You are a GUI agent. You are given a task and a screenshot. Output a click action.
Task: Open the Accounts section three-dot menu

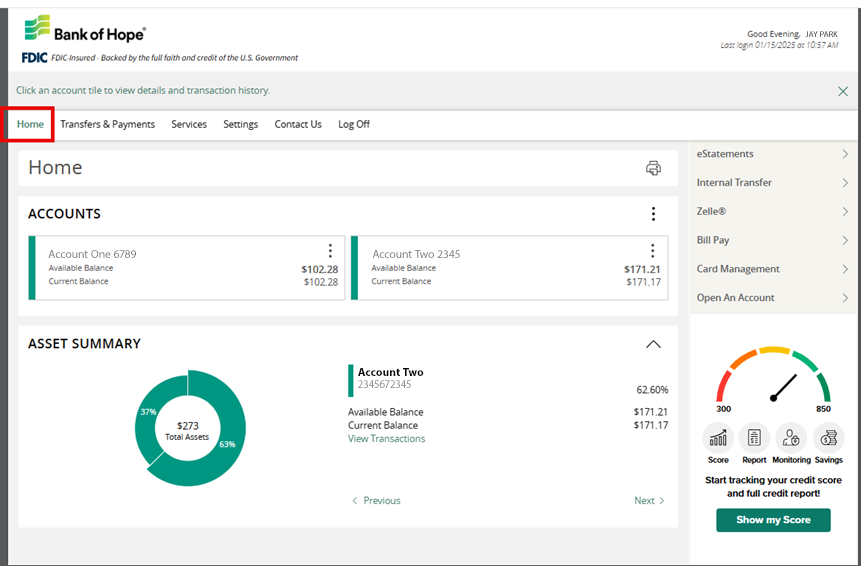pyautogui.click(x=653, y=214)
